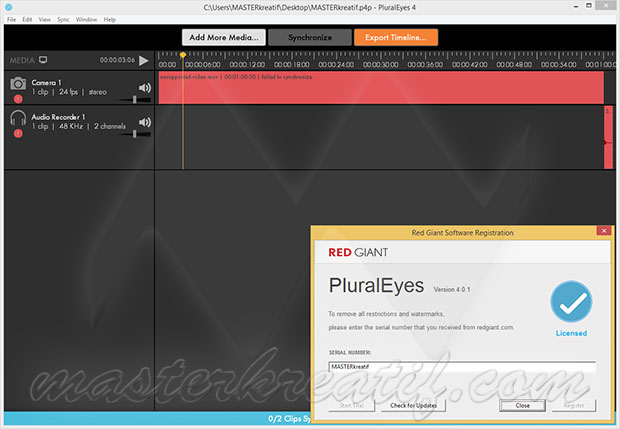Click the Camera 1 camera icon
This screenshot has width=620, height=429.
tap(18, 83)
